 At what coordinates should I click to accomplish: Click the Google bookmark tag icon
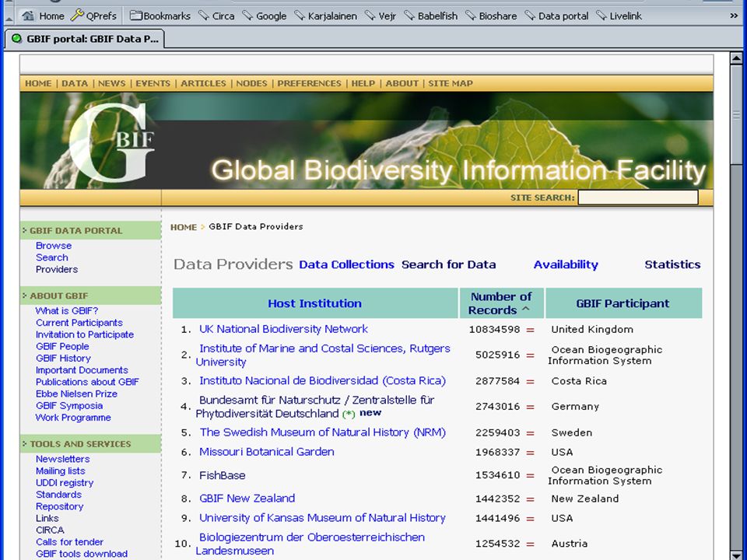[247, 16]
